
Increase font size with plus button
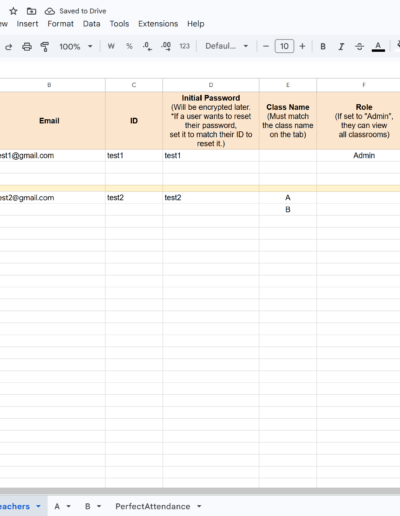[302, 46]
